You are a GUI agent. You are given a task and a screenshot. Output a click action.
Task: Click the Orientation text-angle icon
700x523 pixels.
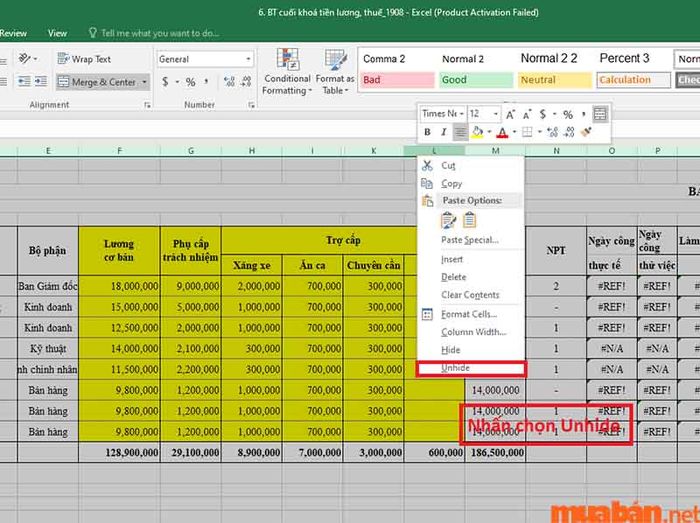pos(25,58)
